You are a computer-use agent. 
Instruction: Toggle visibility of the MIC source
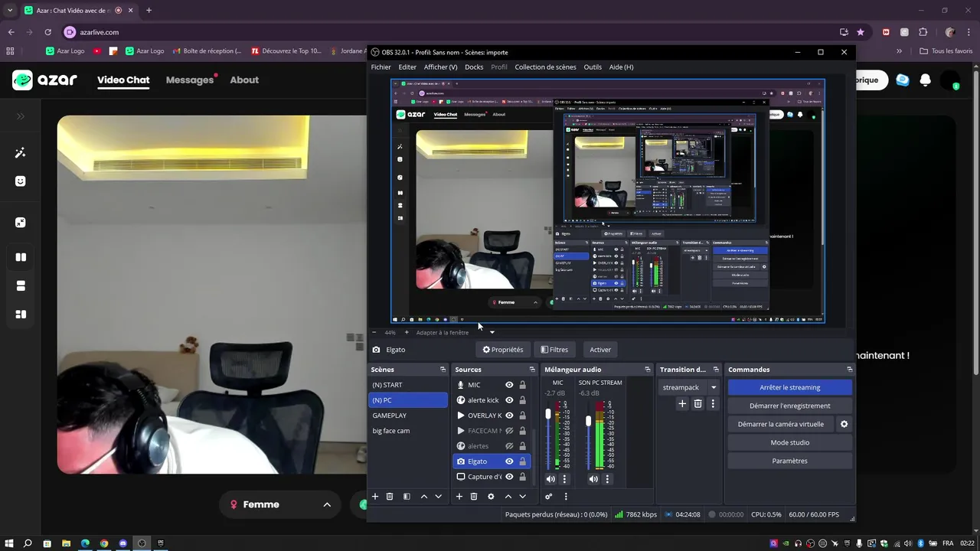[509, 385]
